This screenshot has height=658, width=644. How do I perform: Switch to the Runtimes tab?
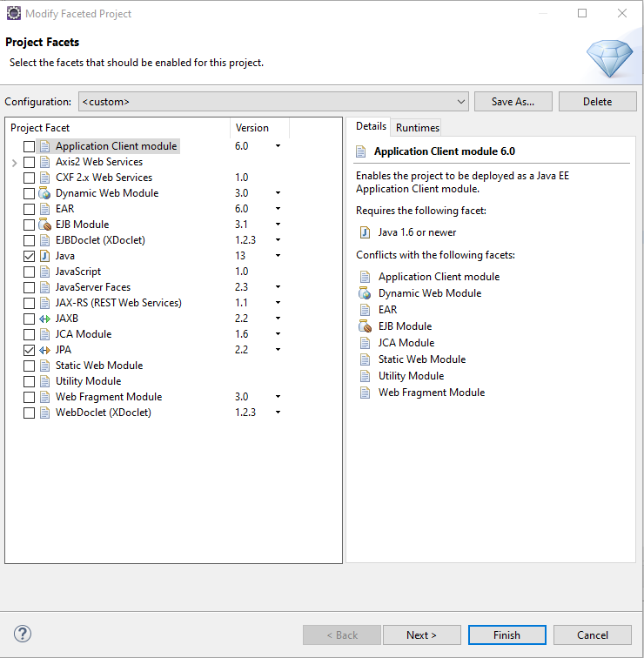click(418, 128)
